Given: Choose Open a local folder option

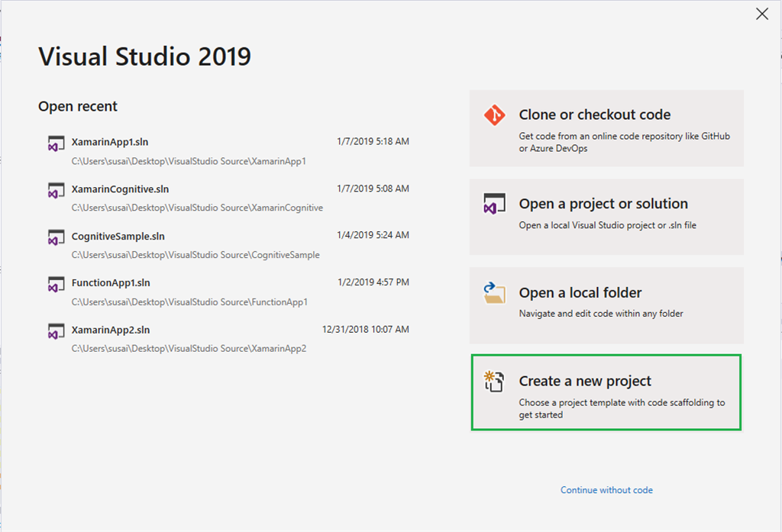Looking at the screenshot, I should [606, 305].
